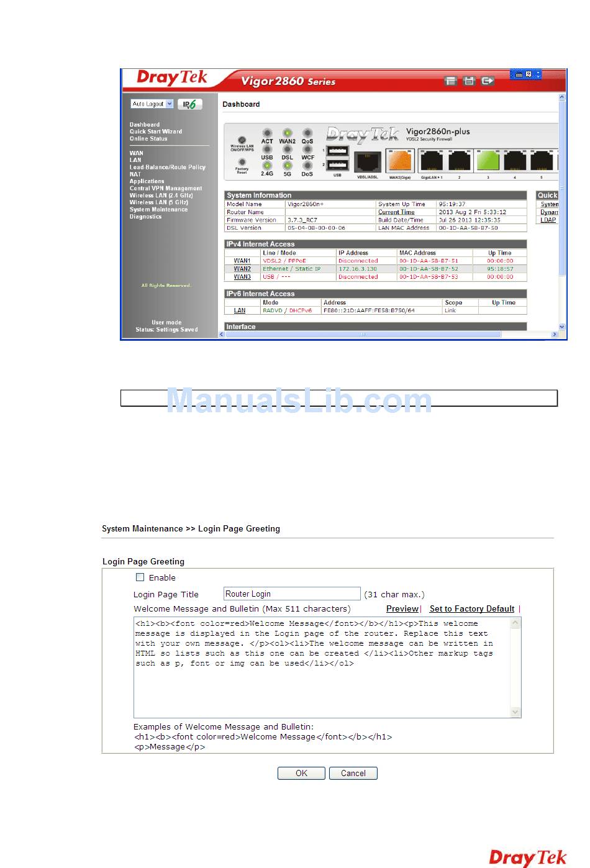
Task: Expand the LAN sidebar menu
Action: (x=135, y=160)
